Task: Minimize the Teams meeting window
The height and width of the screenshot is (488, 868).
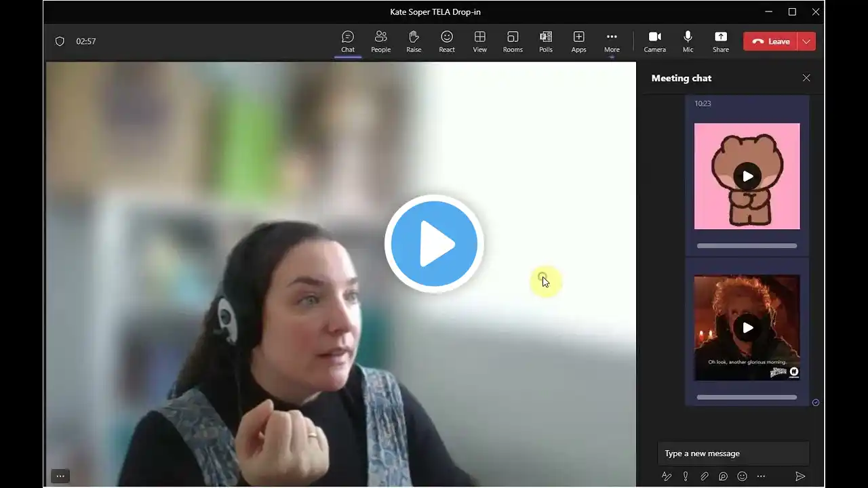Action: (x=768, y=12)
